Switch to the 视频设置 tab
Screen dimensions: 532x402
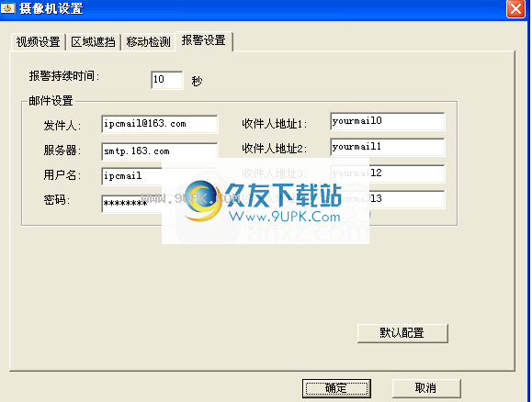(38, 42)
